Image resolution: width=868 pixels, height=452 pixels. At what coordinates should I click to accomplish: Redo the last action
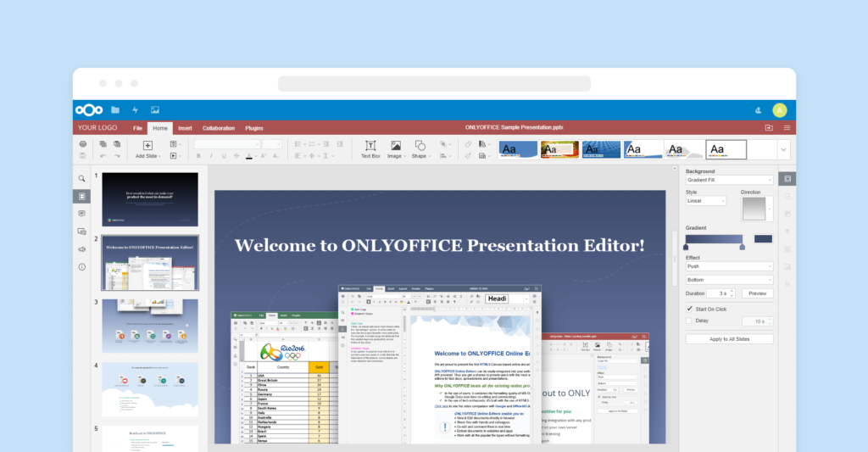click(x=117, y=156)
